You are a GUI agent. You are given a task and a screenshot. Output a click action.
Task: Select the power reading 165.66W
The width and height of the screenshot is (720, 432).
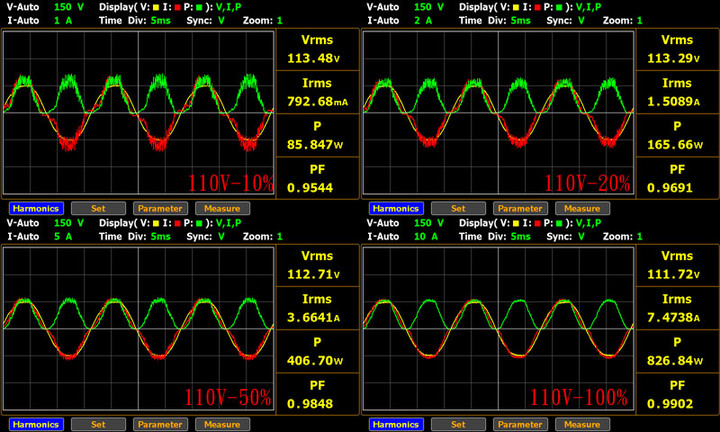(x=675, y=145)
